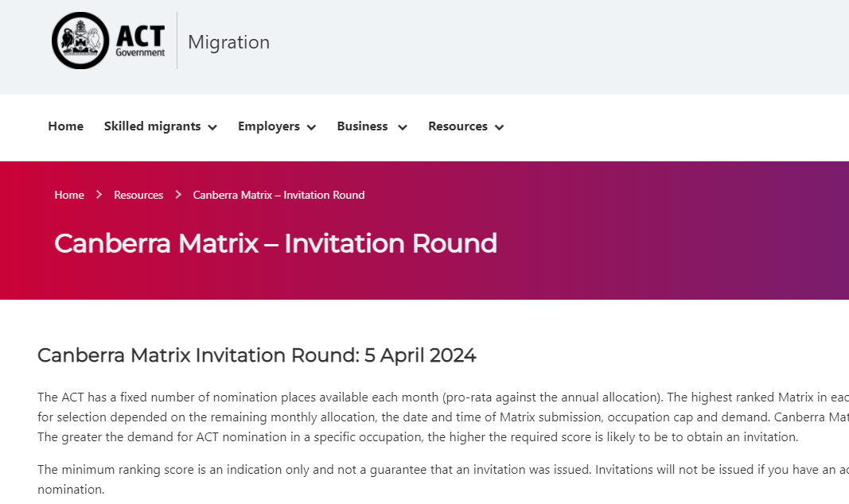Expand the Skilled migrants chevron arrow
849x504 pixels.
[x=212, y=128]
